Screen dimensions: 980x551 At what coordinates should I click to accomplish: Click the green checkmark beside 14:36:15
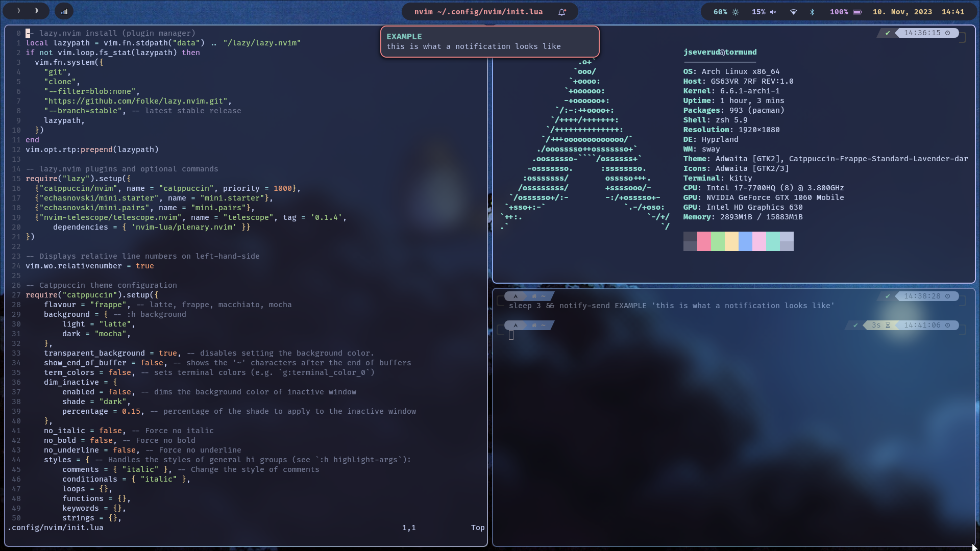tap(888, 33)
